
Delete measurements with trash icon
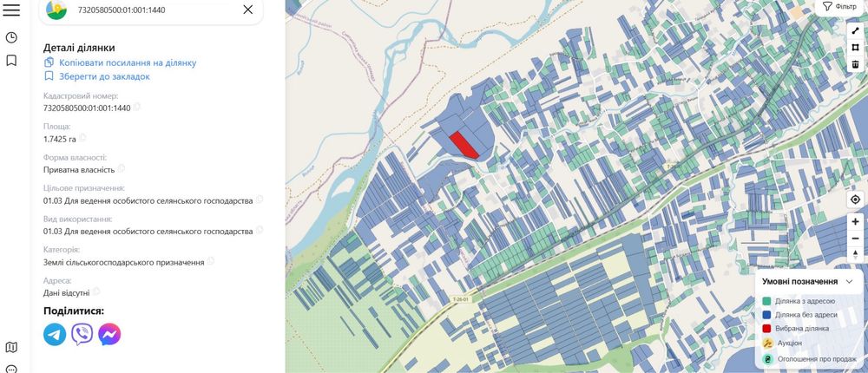pyautogui.click(x=855, y=65)
